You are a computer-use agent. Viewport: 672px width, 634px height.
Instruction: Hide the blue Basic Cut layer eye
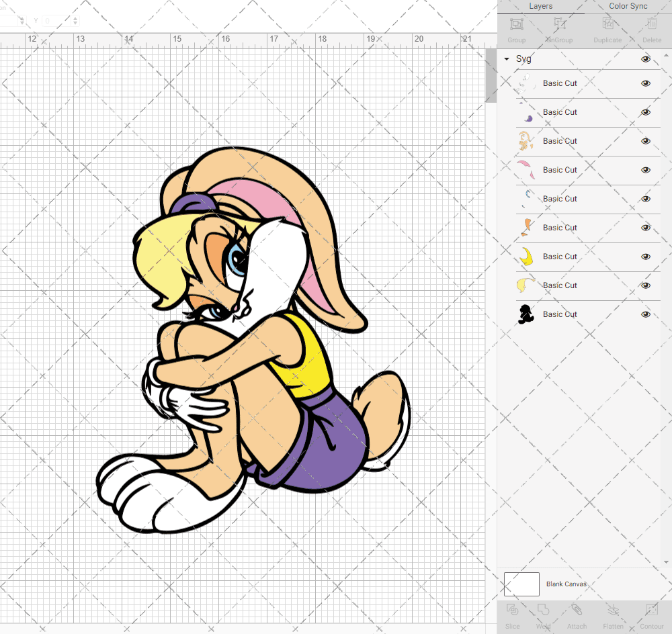coord(646,199)
